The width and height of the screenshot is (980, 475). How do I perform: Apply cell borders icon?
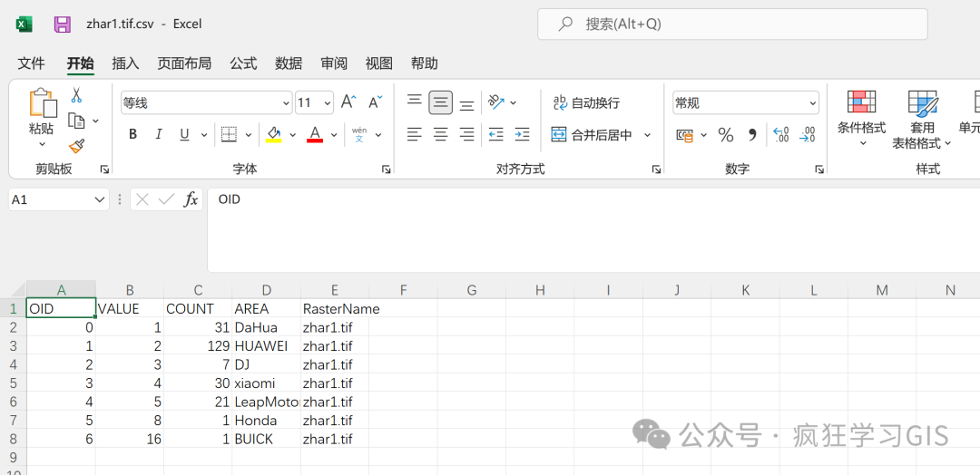pos(229,134)
